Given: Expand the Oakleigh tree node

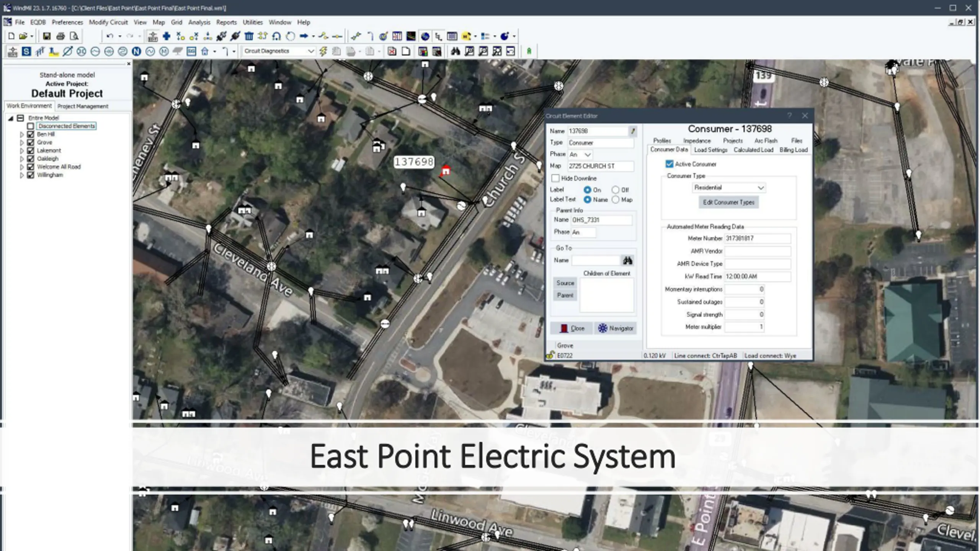Looking at the screenshot, I should pos(22,159).
